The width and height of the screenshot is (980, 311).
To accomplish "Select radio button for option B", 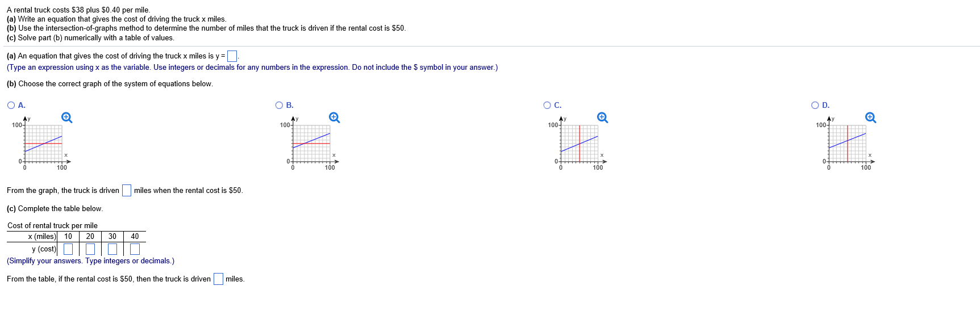I will tap(280, 105).
